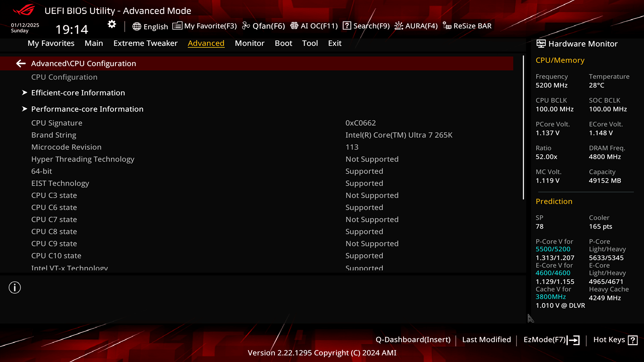
Task: Click the Boot menu item
Action: click(x=283, y=43)
